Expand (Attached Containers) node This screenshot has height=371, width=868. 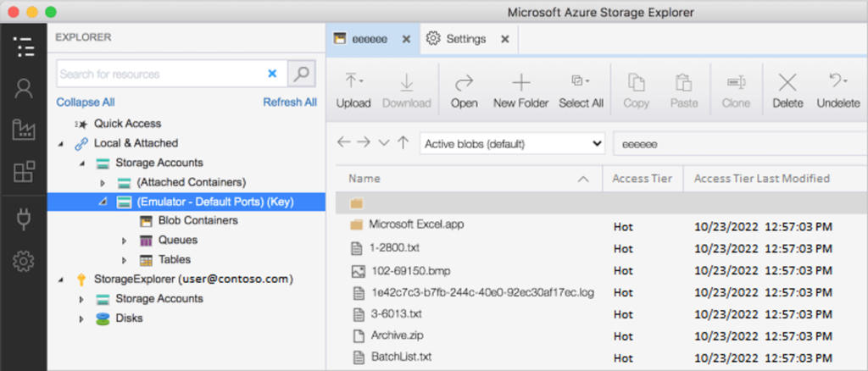(x=103, y=182)
